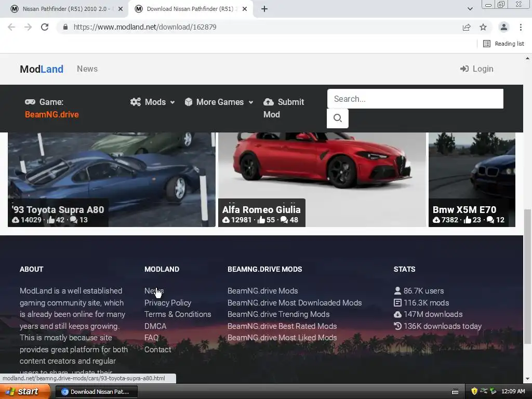The width and height of the screenshot is (532, 399).
Task: Click the 147M downloads stat
Action: [x=428, y=314]
